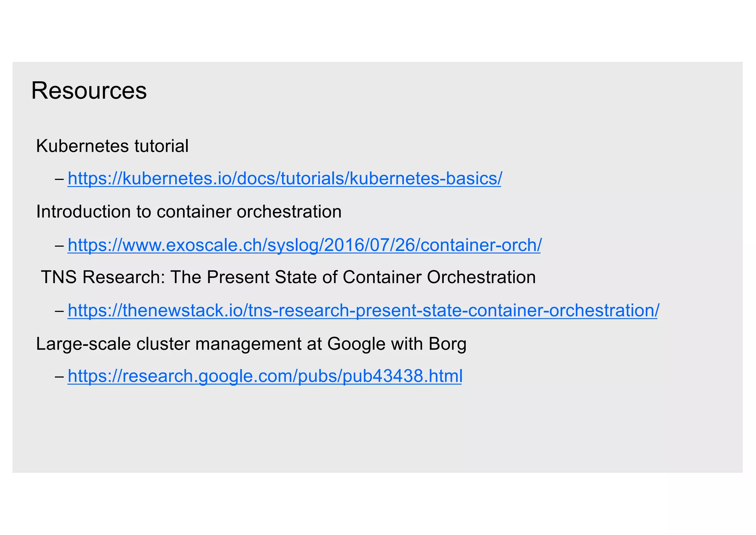Select the "Introduction to container orchestration" line
This screenshot has width=756, height=535.
pyautogui.click(x=189, y=212)
